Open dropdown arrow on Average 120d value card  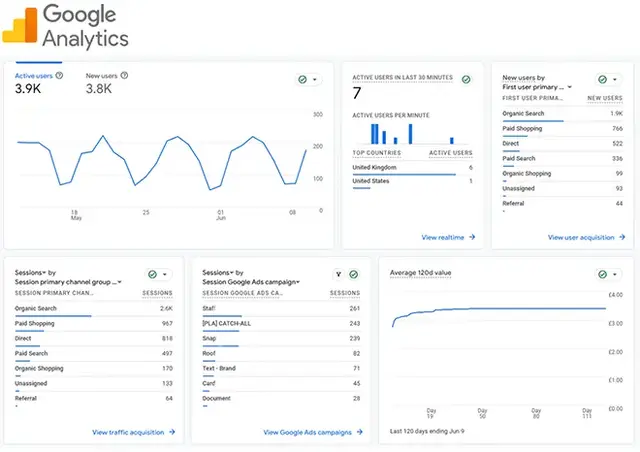[615, 274]
